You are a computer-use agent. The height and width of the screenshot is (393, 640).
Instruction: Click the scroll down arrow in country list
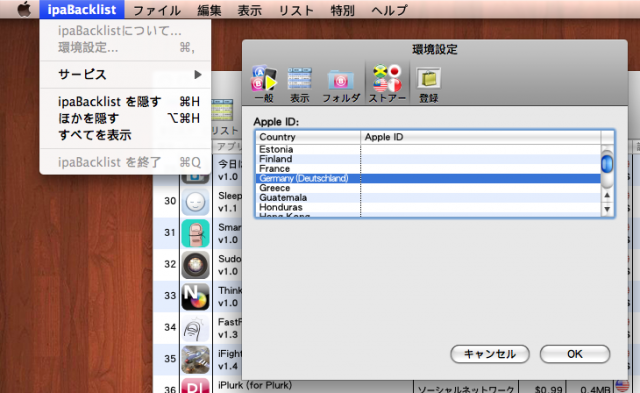(607, 209)
